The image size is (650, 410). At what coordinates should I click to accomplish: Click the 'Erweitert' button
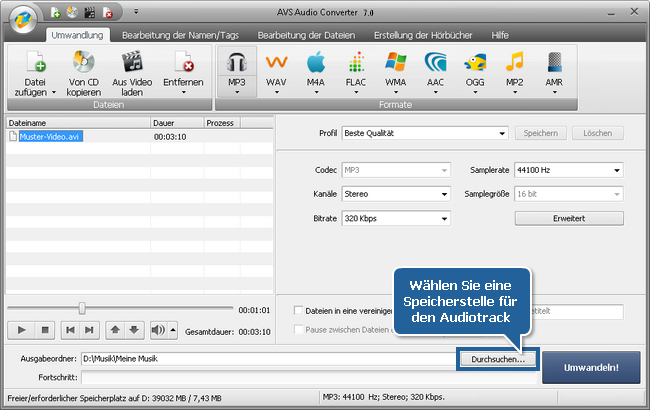(x=568, y=218)
